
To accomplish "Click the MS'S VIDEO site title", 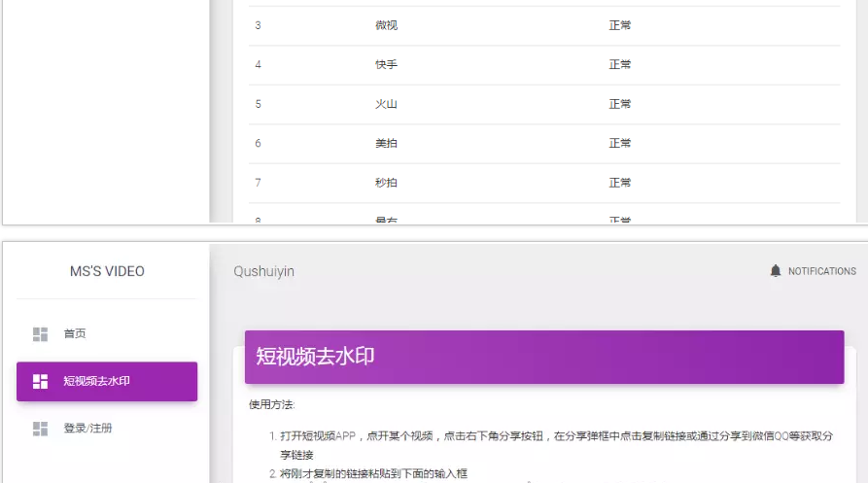I will pos(107,271).
